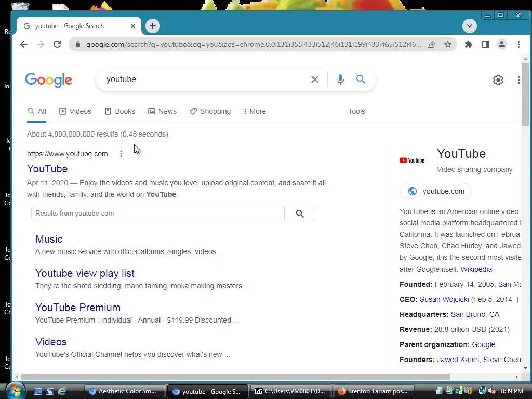Click the browser forward arrow
Image resolution: width=532 pixels, height=399 pixels.
click(41, 44)
